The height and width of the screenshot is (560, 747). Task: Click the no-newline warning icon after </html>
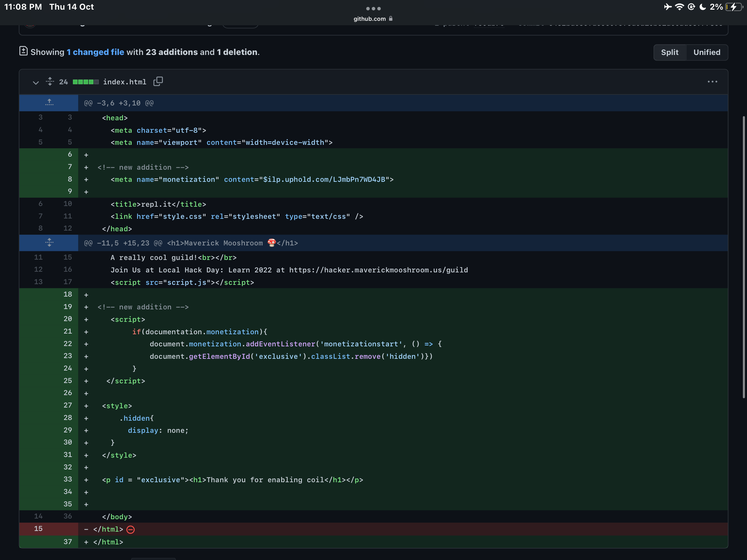(131, 529)
